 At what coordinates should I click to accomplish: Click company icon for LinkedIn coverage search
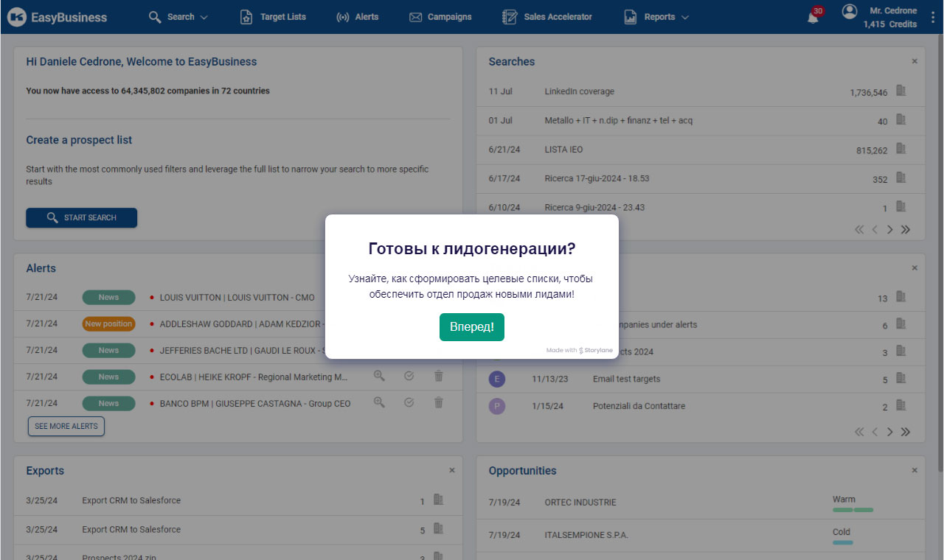[900, 91]
